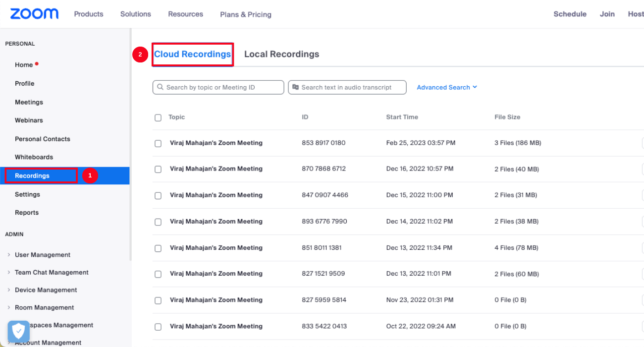644x347 pixels.
Task: Click the blue shield badge icon
Action: click(18, 332)
